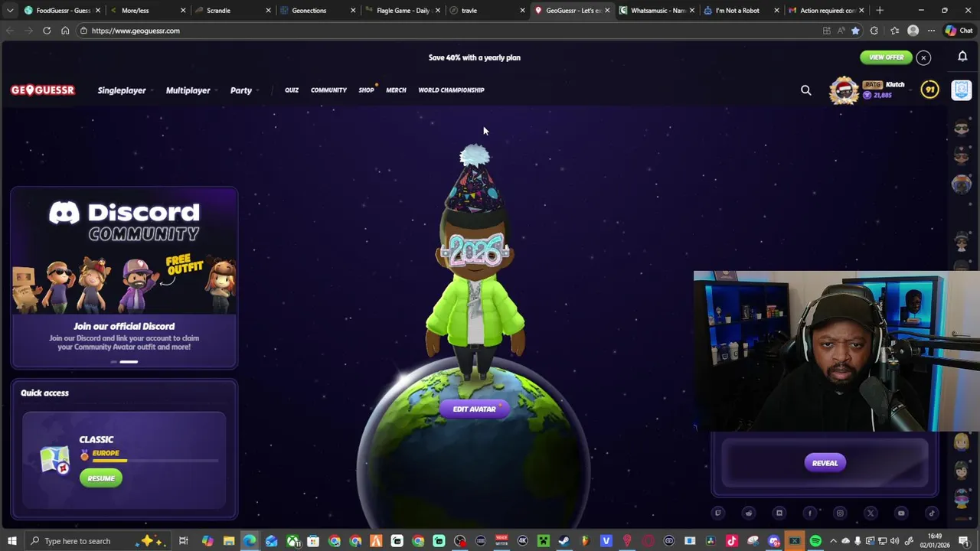Open the Instagram social icon
Screen dimensions: 980x551
click(x=840, y=514)
